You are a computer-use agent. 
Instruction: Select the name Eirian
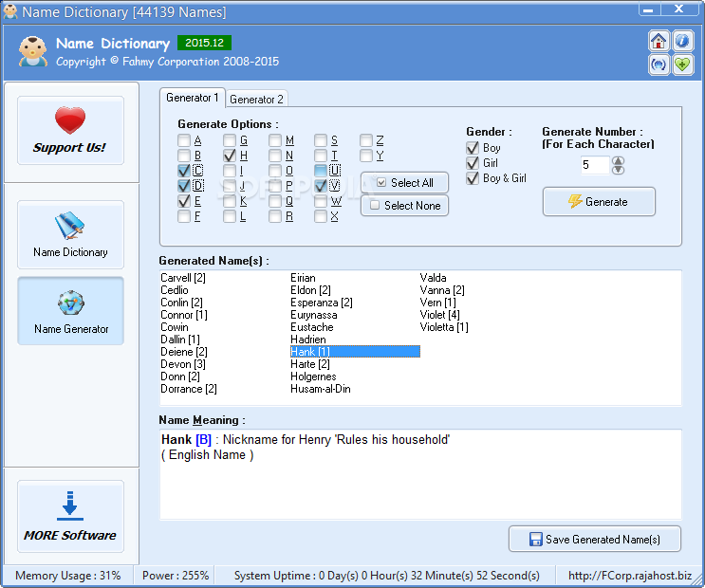(303, 278)
